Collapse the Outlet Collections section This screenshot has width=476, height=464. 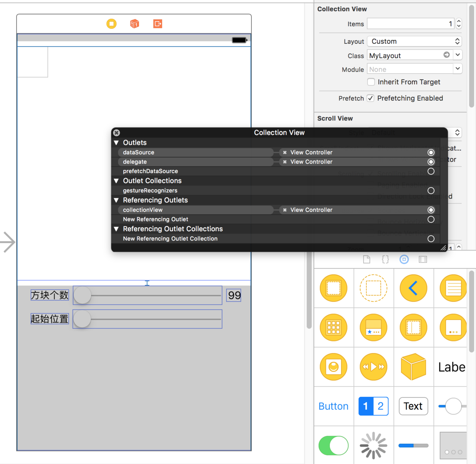(116, 181)
